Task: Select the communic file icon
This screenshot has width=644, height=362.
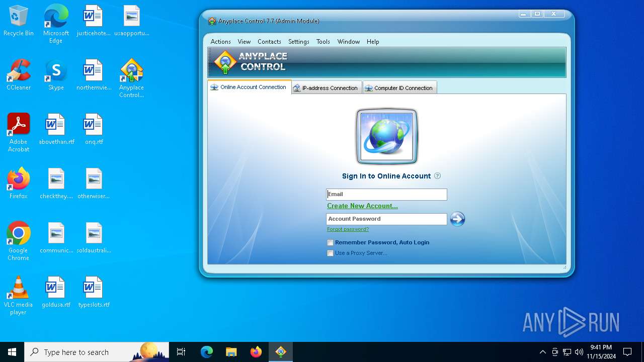Action: pos(56,238)
